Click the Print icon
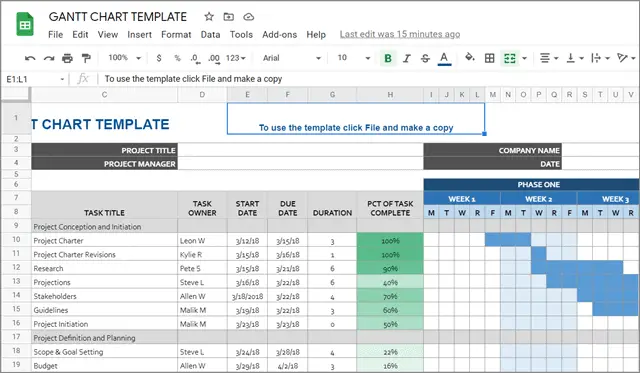This screenshot has height=373, width=640. click(x=67, y=58)
